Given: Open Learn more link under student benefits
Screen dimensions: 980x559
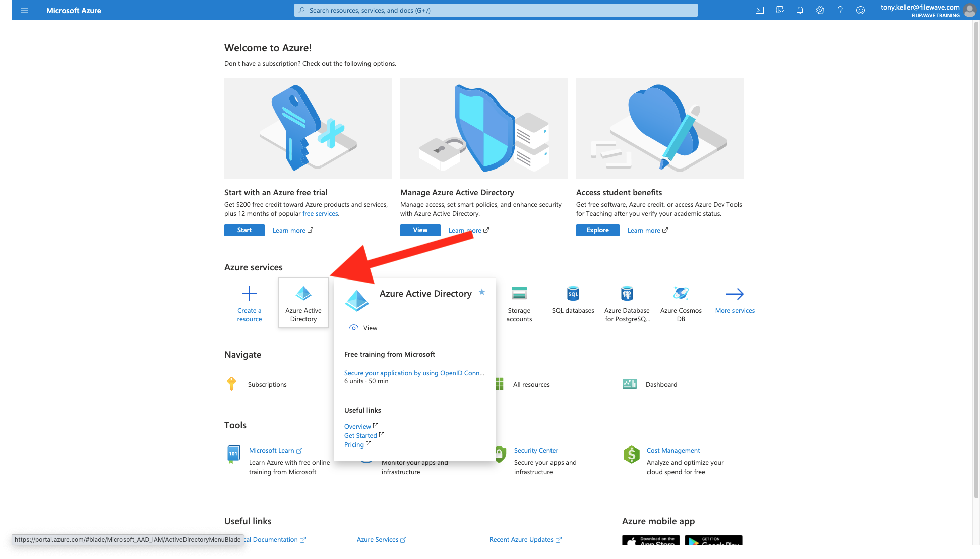Looking at the screenshot, I should click(648, 231).
